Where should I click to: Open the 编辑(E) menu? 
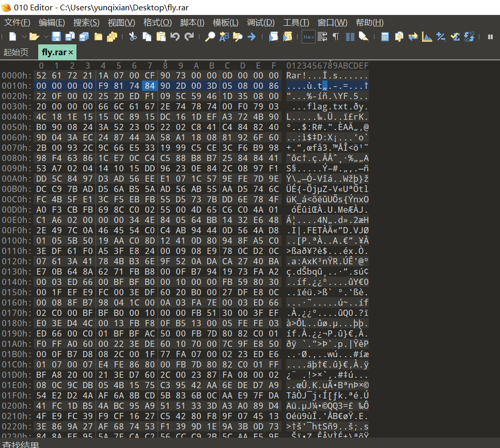point(52,23)
